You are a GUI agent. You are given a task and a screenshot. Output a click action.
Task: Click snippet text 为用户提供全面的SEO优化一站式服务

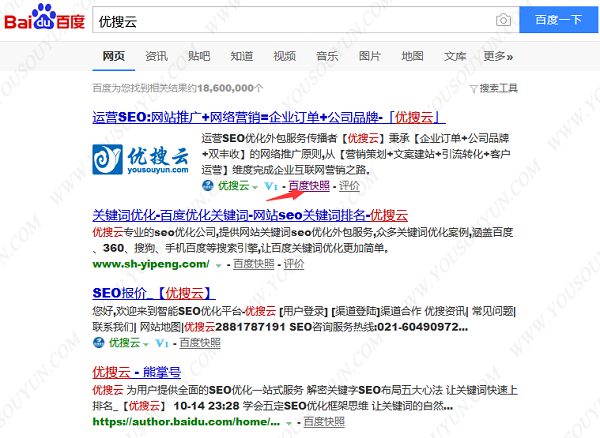pyautogui.click(x=215, y=390)
